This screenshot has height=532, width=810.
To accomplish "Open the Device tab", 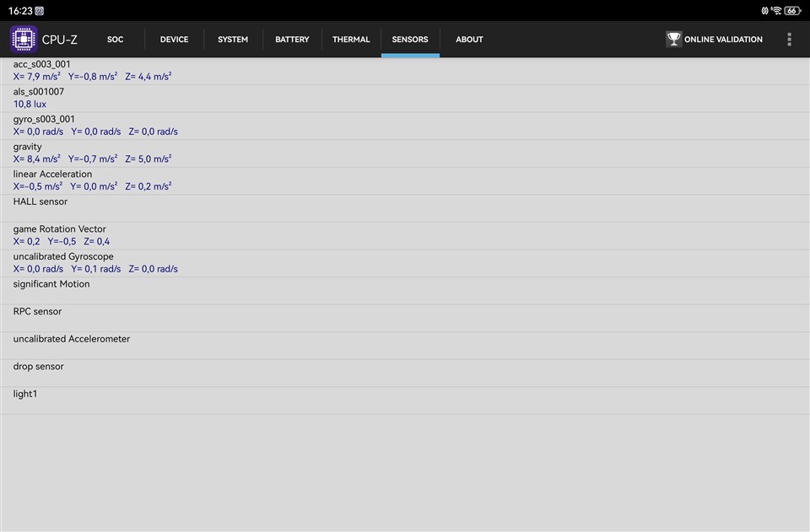I will pos(174,40).
